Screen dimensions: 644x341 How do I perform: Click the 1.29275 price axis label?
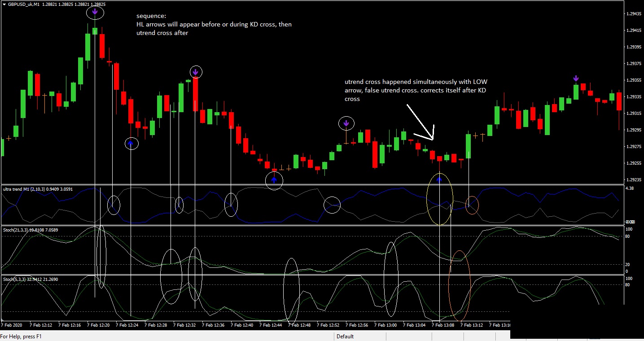point(633,147)
